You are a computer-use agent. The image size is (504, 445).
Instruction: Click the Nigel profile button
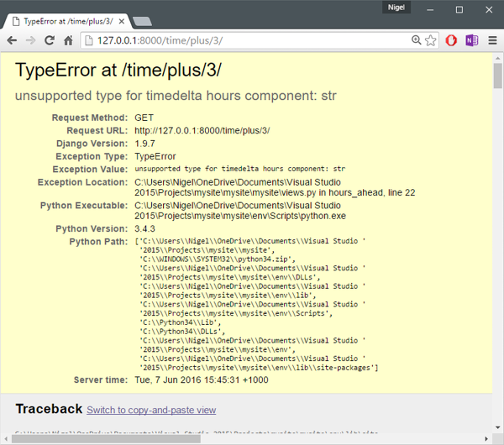(x=396, y=7)
